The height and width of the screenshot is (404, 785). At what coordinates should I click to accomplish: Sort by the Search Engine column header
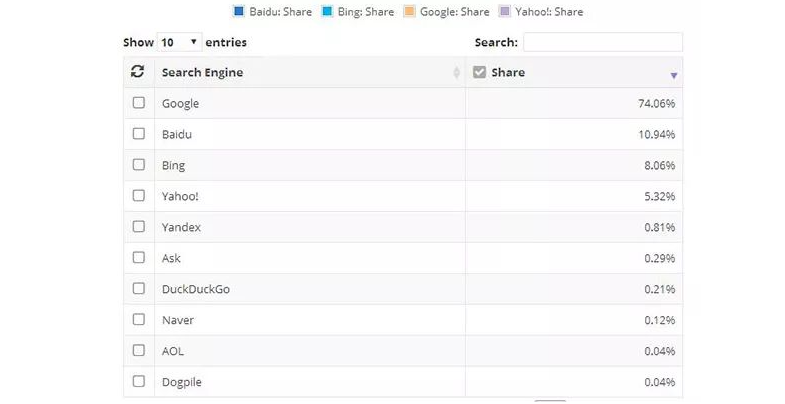click(203, 73)
